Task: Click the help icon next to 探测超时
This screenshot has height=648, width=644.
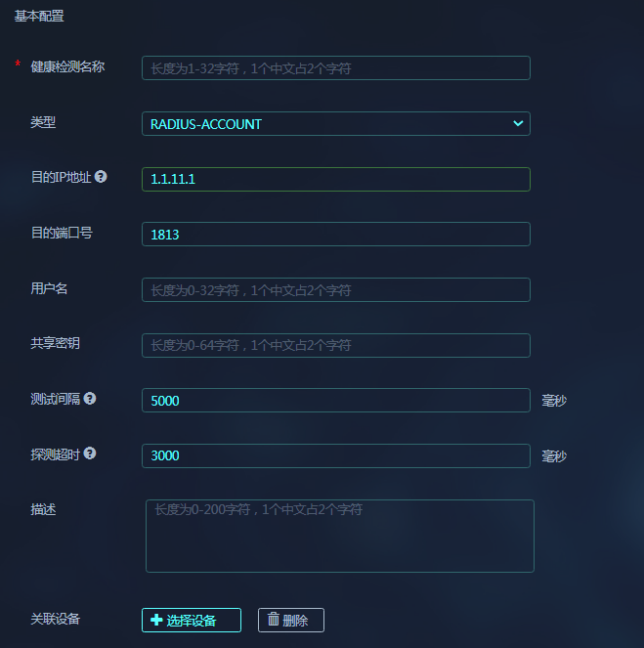Action: coord(90,454)
